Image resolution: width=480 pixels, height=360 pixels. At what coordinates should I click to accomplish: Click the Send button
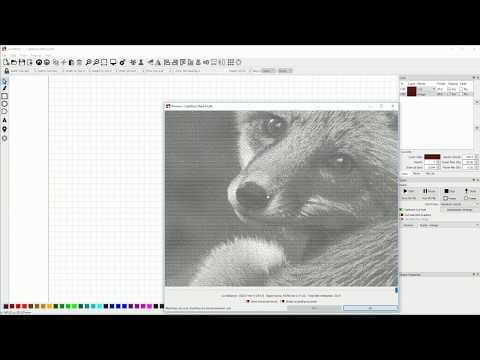[x=470, y=191]
